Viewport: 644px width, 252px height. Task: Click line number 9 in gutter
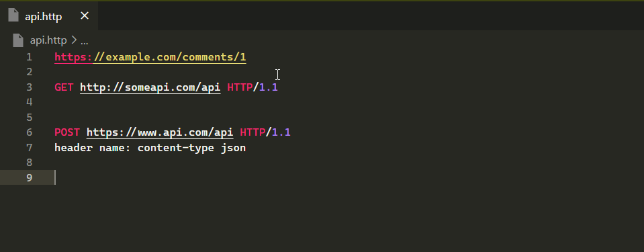29,177
